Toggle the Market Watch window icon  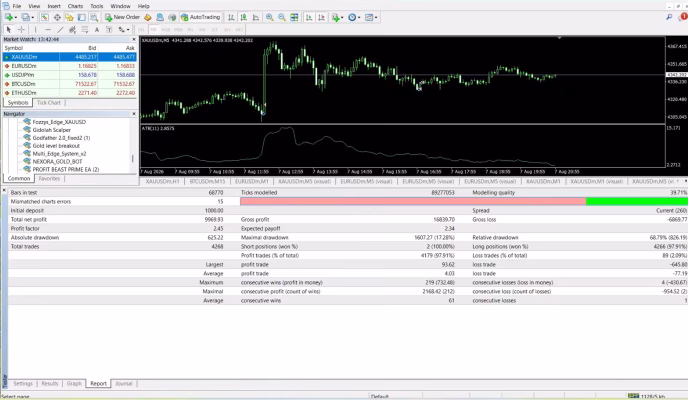pyautogui.click(x=44, y=17)
